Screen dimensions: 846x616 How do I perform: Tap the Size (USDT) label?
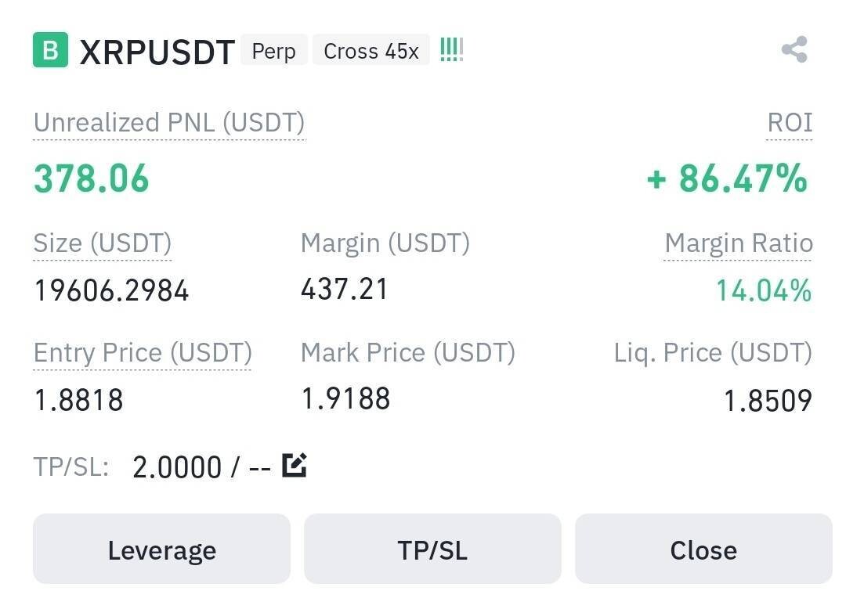coord(103,243)
